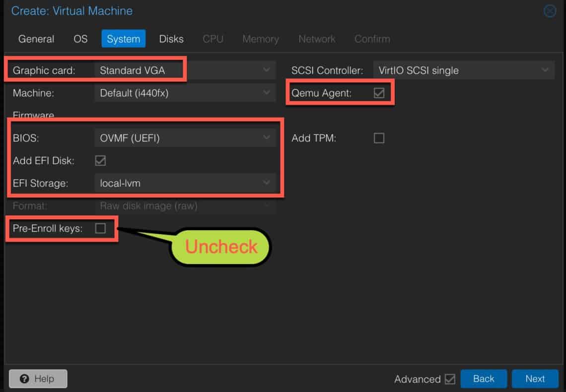566x392 pixels.
Task: Open the SCSI Controller dropdown
Action: point(545,70)
